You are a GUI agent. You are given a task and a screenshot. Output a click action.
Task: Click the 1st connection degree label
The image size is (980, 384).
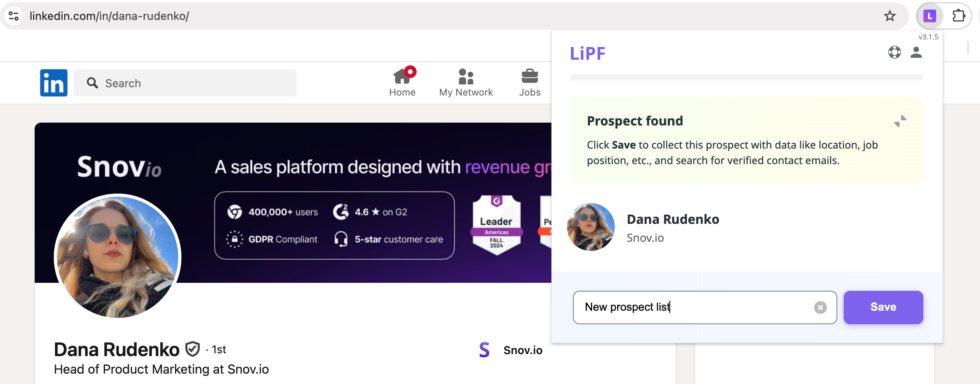[x=219, y=349]
